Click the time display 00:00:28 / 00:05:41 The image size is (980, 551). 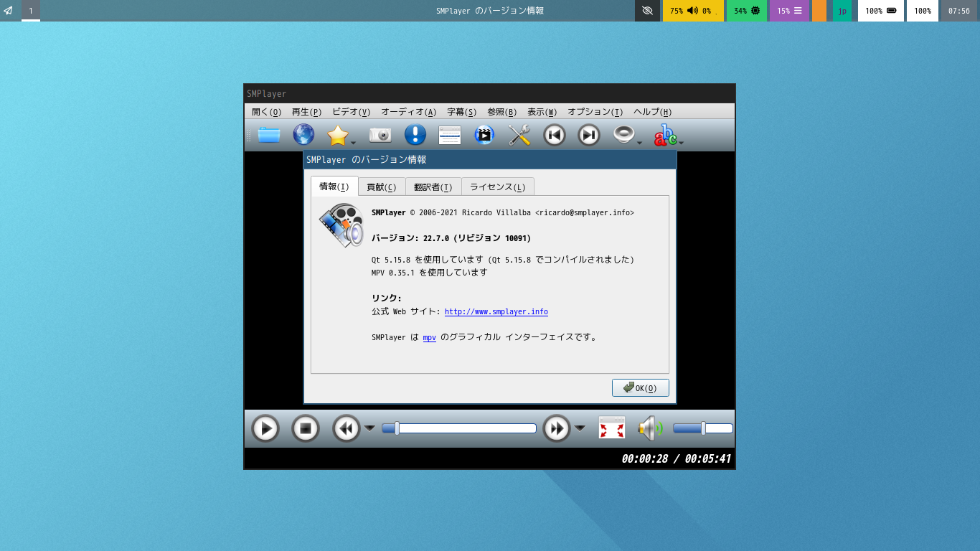[677, 459]
